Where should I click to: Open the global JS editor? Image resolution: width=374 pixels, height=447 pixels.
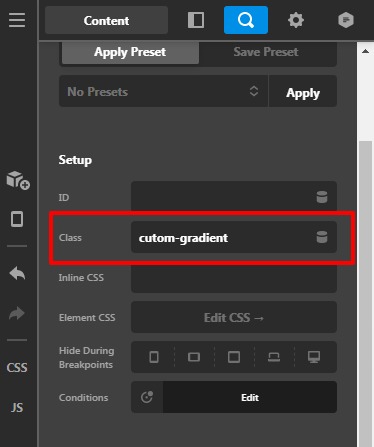[17, 407]
